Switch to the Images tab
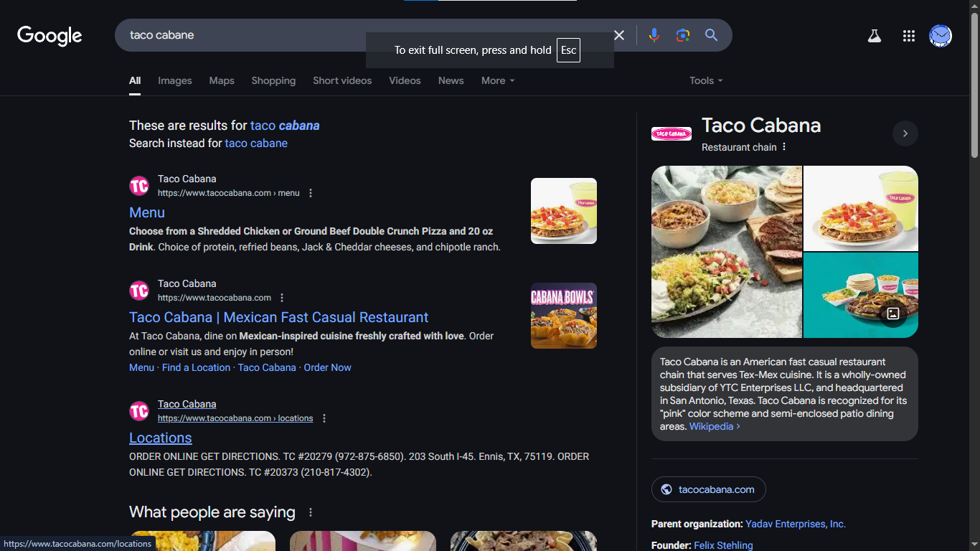Screen dimensions: 980x551 [175, 80]
